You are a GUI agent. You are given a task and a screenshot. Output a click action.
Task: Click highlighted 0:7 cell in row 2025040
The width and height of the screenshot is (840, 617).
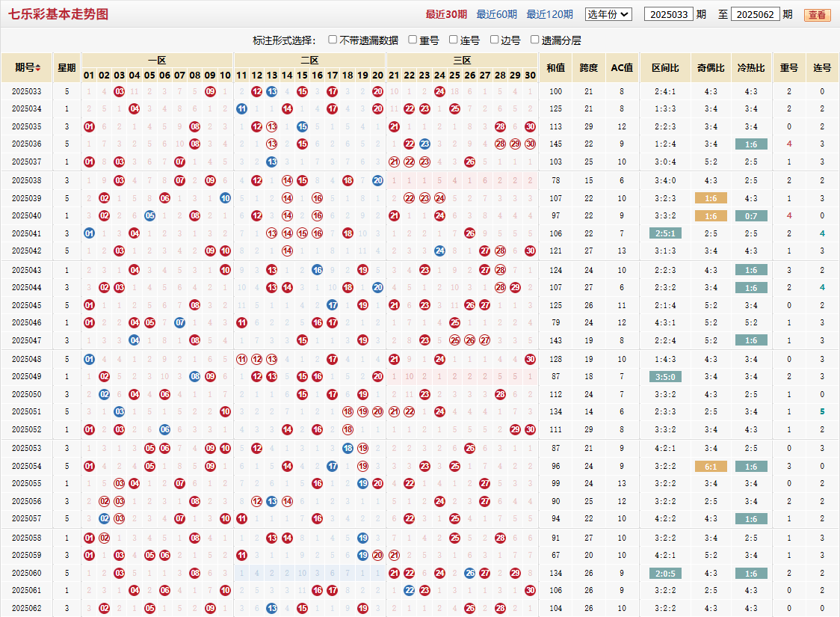pos(751,216)
